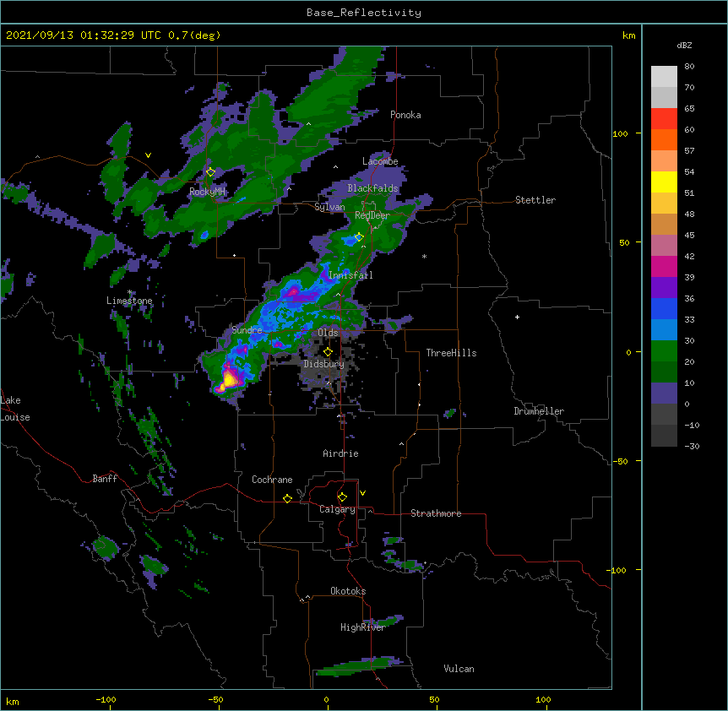The width and height of the screenshot is (728, 711).
Task: Click the Sundre town label
Action: (247, 330)
